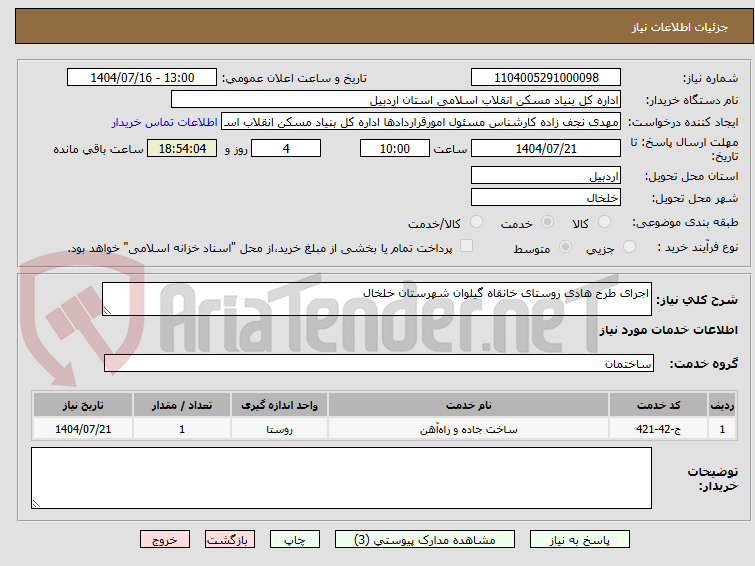Click the جزئیات اطلاعات نیاز header title
The image size is (755, 566).
click(x=679, y=27)
